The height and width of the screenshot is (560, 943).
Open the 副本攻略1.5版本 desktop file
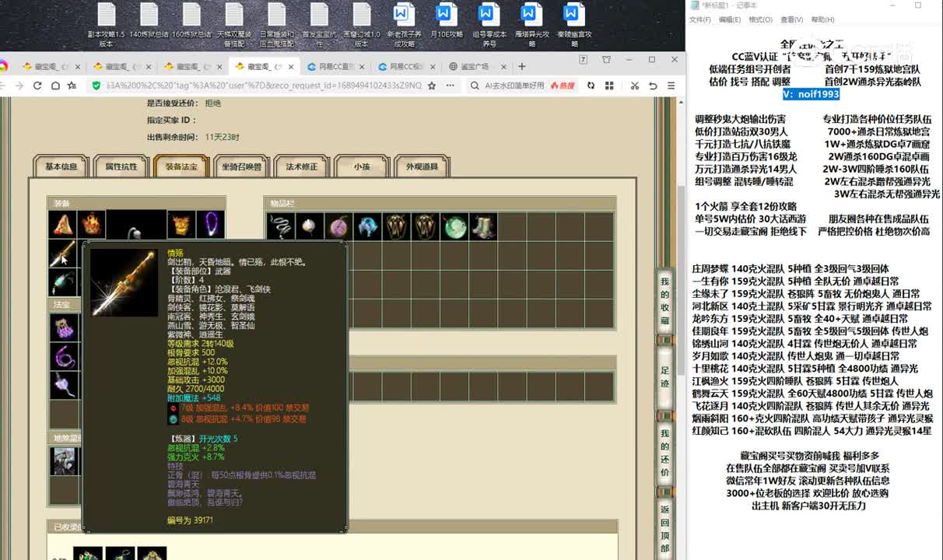[107, 26]
